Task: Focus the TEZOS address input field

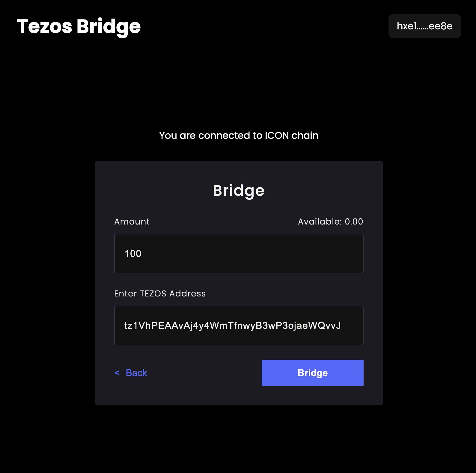Action: click(x=239, y=326)
